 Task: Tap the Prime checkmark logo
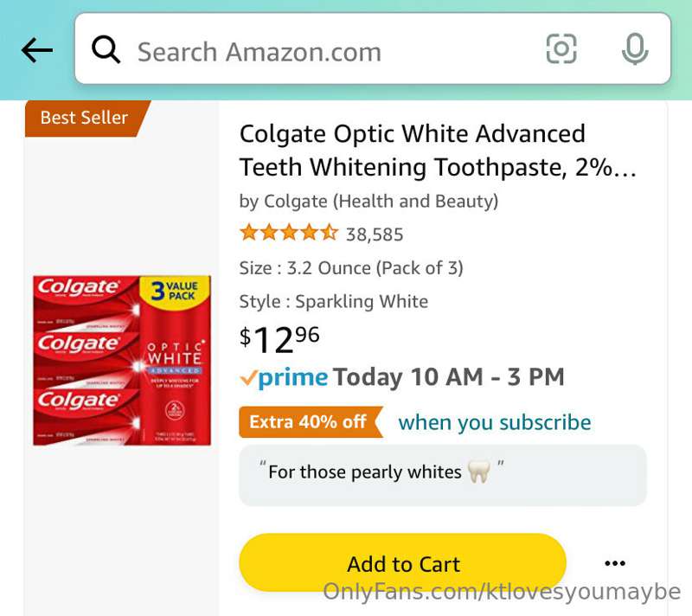click(284, 378)
